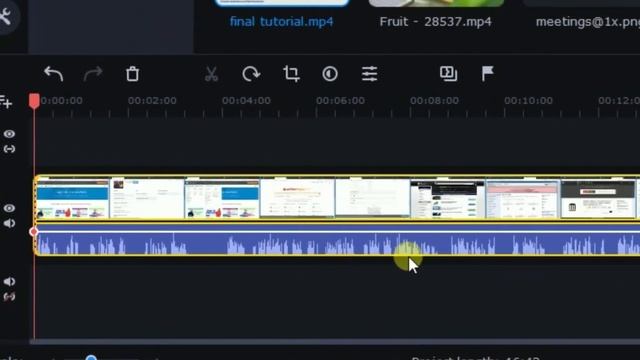Mute the main video track speaker icon
Viewport: 640px width, 360px height.
(9, 223)
